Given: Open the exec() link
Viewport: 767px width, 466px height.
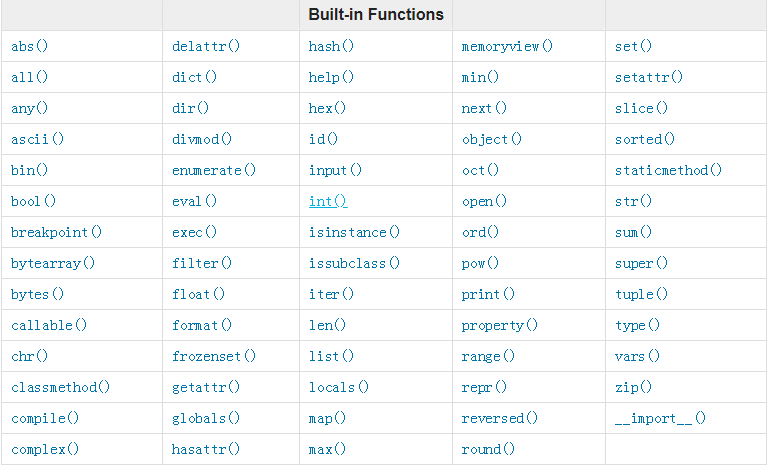Looking at the screenshot, I should point(194,232).
